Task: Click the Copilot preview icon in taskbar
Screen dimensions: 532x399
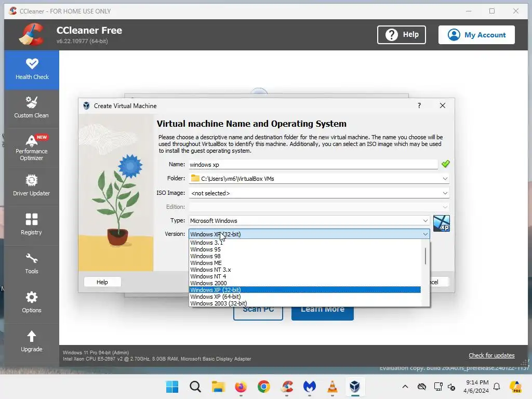Action: 515,387
